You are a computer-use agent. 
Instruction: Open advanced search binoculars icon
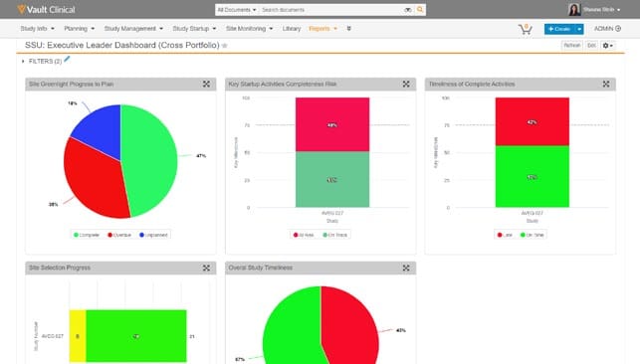(x=408, y=10)
